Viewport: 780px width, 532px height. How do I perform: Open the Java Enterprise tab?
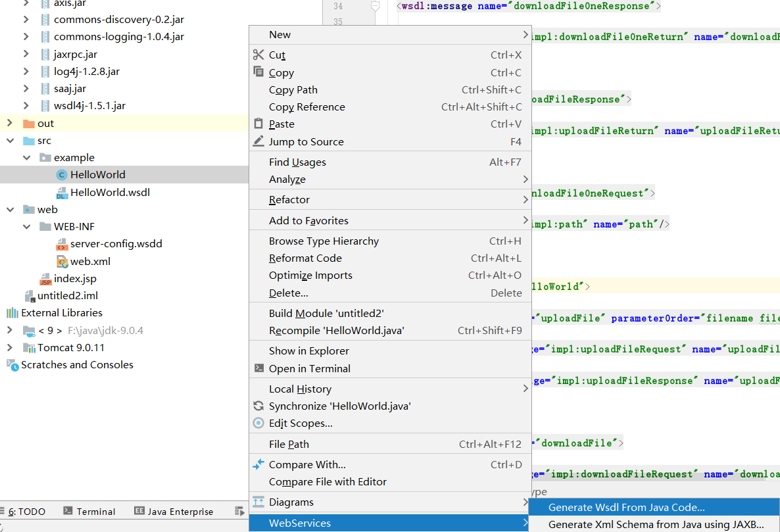tap(174, 511)
